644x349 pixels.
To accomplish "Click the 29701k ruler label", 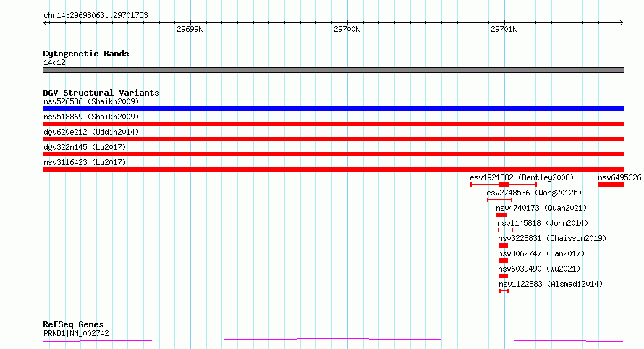I will click(x=504, y=29).
